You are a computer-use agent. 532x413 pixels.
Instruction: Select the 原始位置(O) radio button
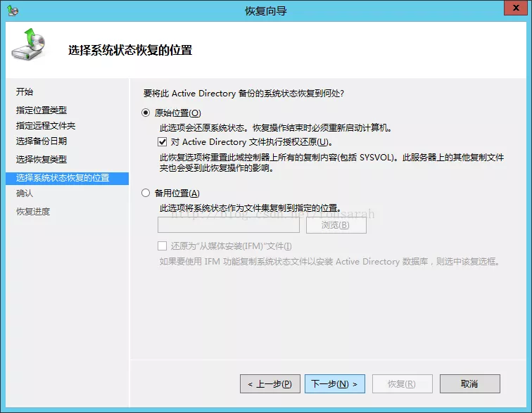pyautogui.click(x=146, y=113)
